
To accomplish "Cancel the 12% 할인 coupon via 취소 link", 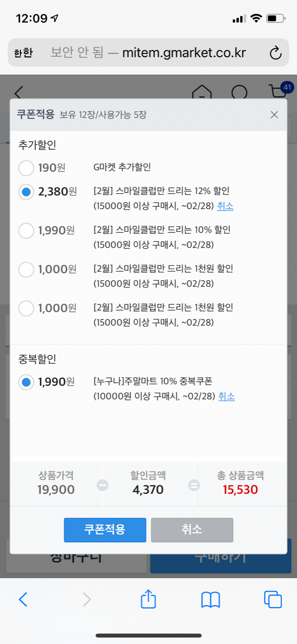I will (226, 207).
